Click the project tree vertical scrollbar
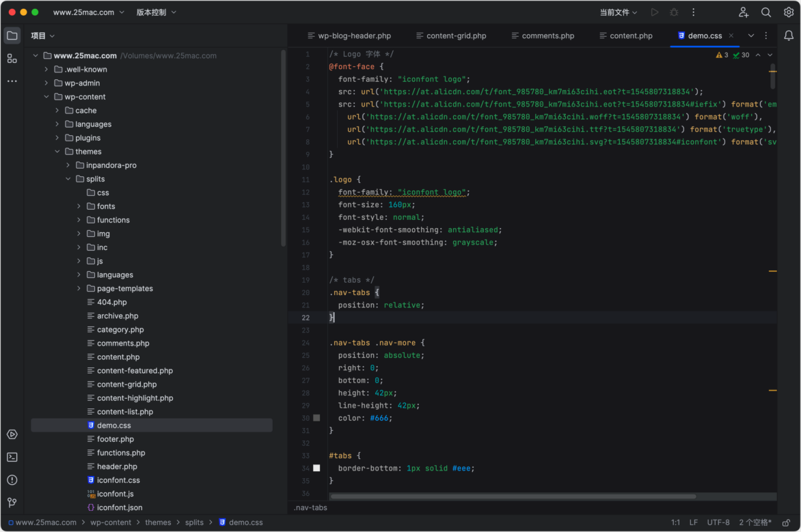Viewport: 801px width, 532px height. [284, 148]
